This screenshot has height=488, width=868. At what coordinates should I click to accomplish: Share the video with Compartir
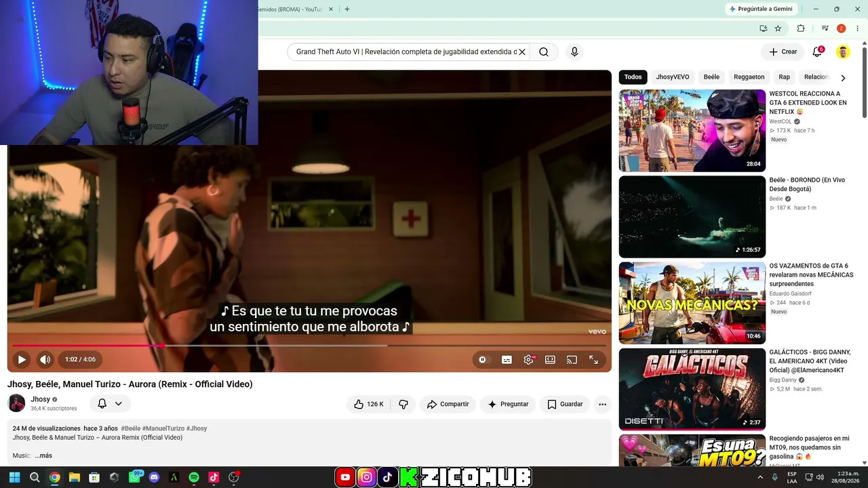(448, 404)
